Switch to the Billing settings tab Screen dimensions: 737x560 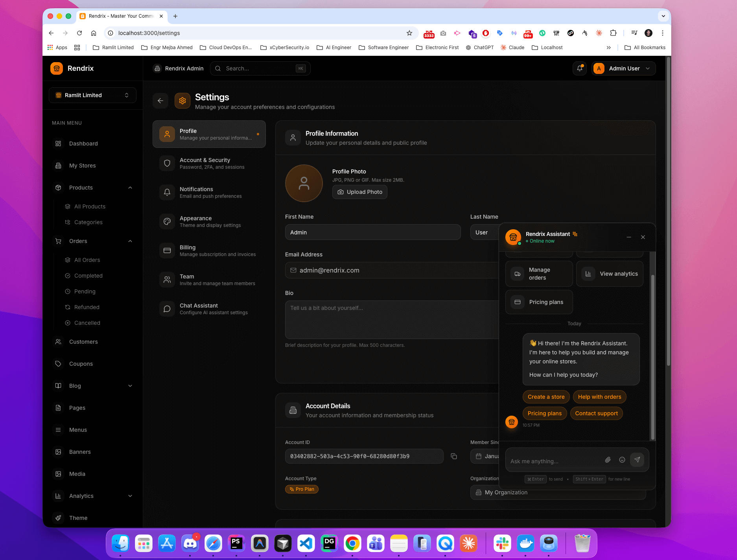pos(209,251)
